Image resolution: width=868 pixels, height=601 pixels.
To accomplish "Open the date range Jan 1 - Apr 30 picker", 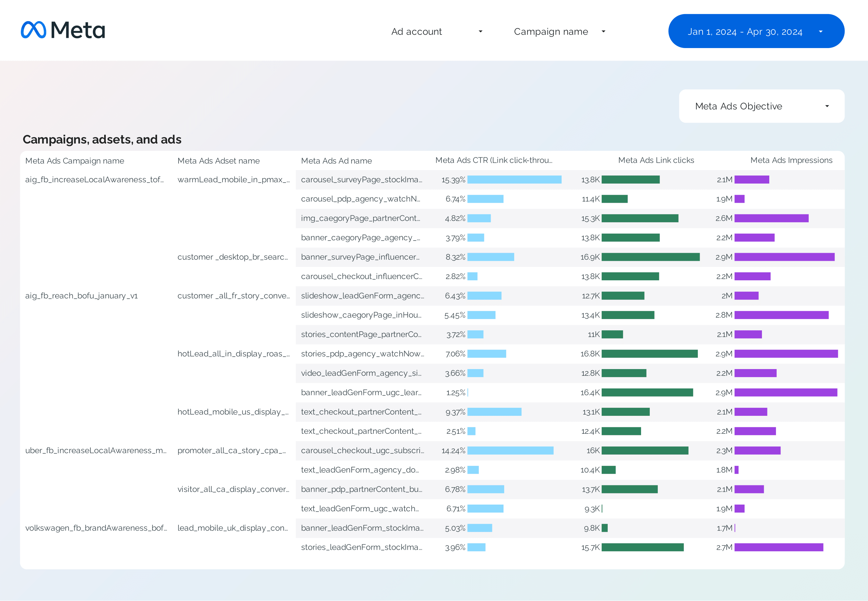I will [756, 31].
